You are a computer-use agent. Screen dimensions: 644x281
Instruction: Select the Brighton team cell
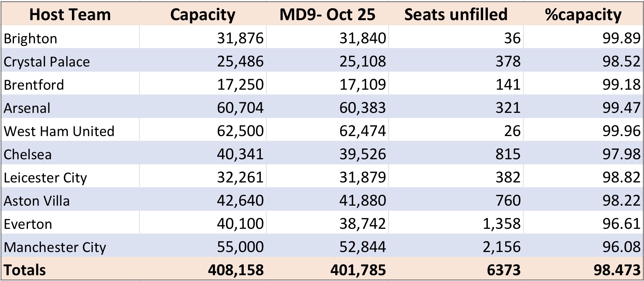[x=70, y=38]
